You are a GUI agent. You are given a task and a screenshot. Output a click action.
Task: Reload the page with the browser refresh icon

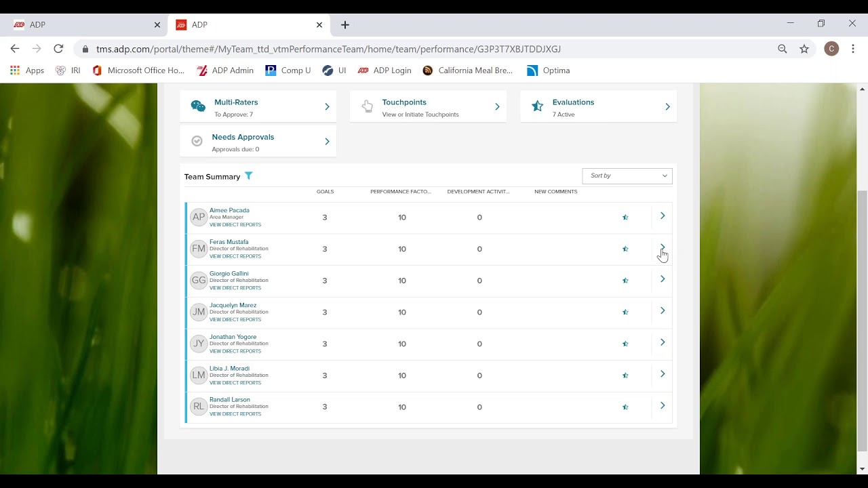[58, 49]
